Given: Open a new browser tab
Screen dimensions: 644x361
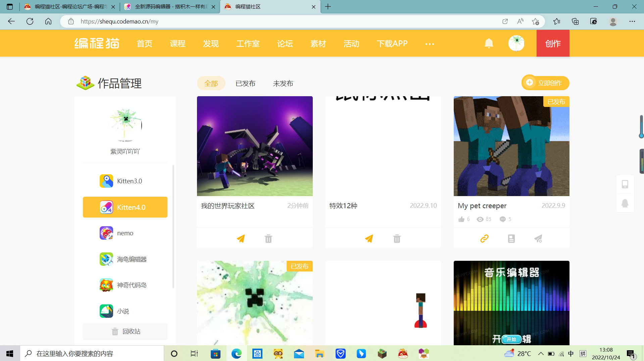Looking at the screenshot, I should (x=328, y=7).
